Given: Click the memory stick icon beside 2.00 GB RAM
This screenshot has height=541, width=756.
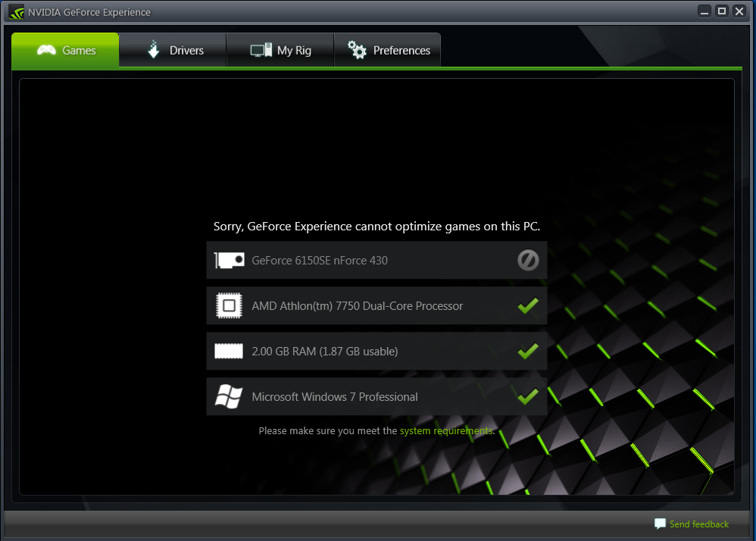Looking at the screenshot, I should tap(229, 351).
